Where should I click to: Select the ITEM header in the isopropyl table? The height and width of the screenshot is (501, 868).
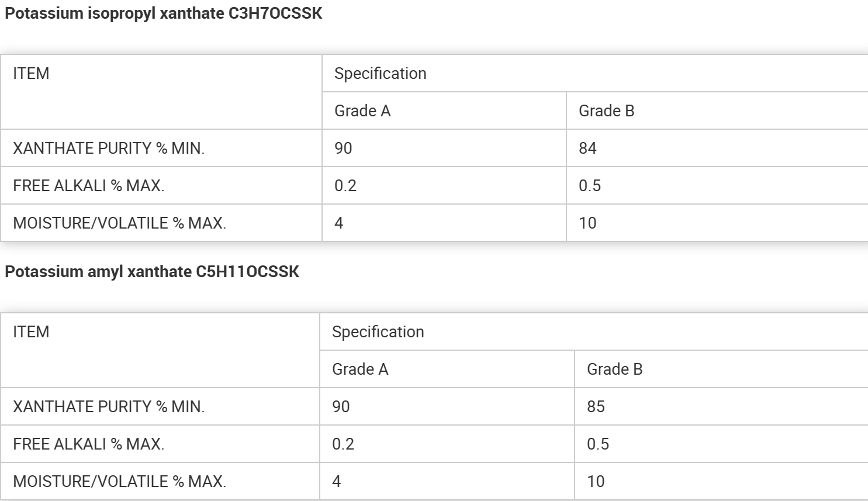coord(31,74)
